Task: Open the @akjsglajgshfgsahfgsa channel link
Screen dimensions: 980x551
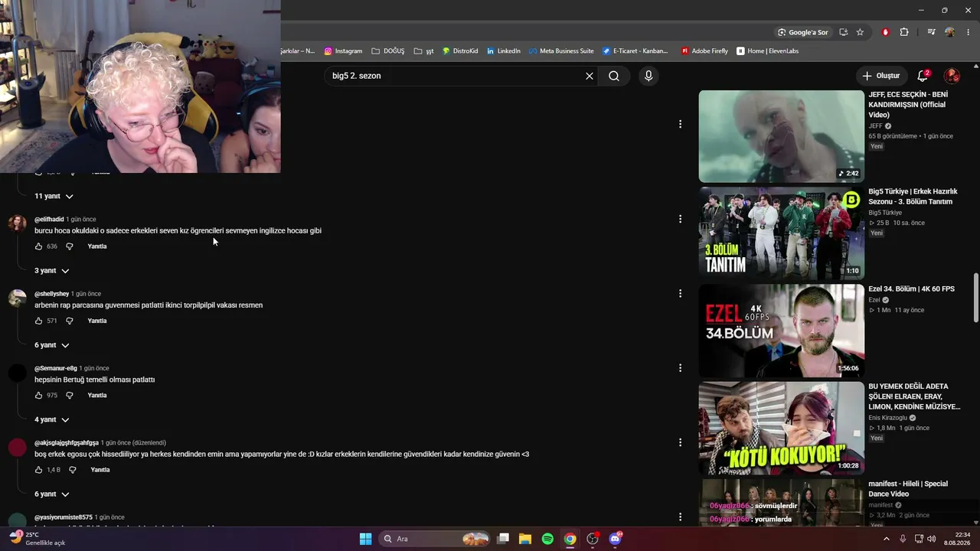Action: (67, 443)
